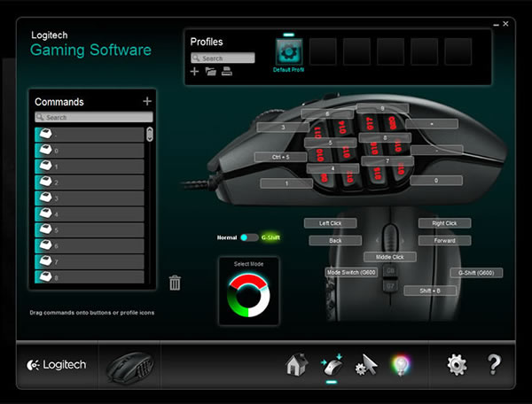The image size is (532, 404).
Task: Click the Right Click assignment
Action: [444, 223]
